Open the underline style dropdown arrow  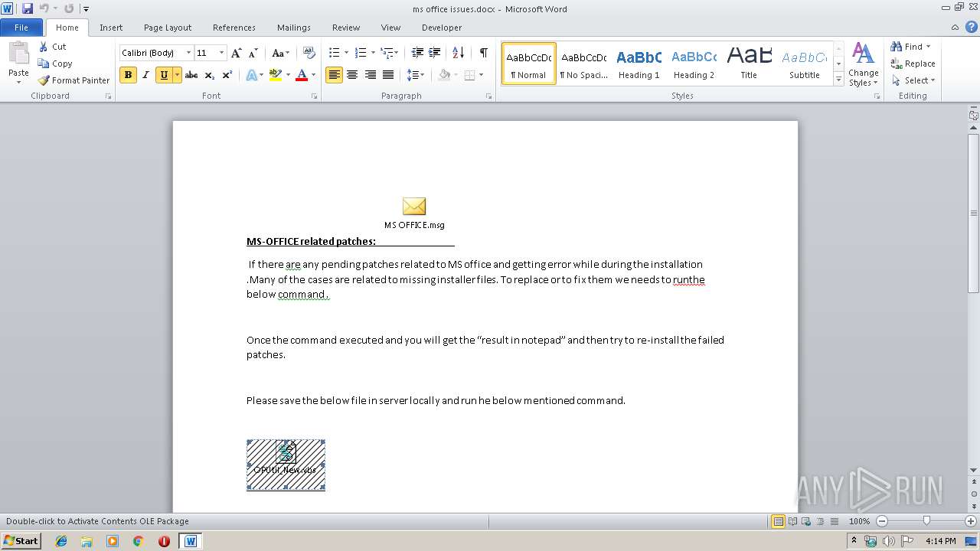click(177, 75)
